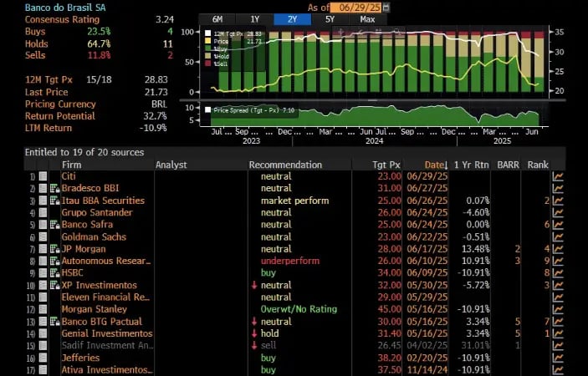588x376 pixels.
Task: Click the page icon in row 4 for Grupo Santander
Action: point(43,213)
